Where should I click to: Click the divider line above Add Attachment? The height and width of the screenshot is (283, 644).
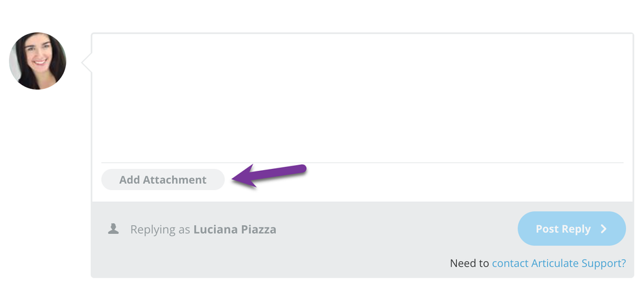pos(362,162)
